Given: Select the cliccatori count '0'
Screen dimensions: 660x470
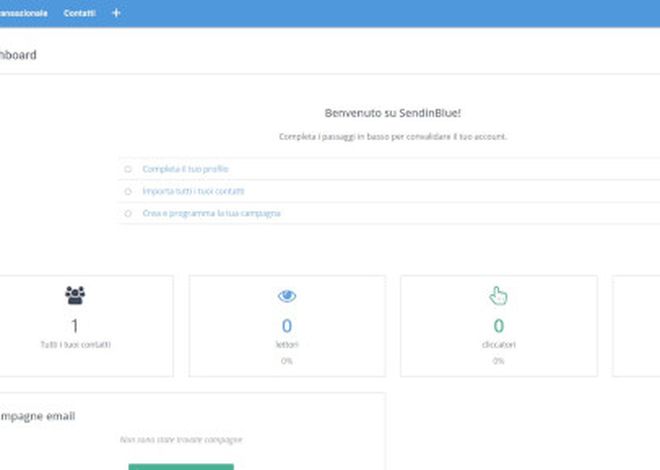Looking at the screenshot, I should 499,326.
